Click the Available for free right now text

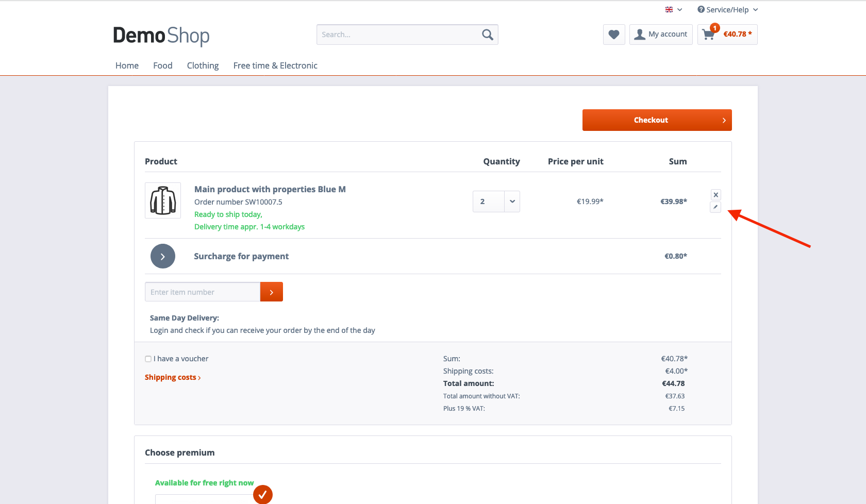(x=205, y=483)
